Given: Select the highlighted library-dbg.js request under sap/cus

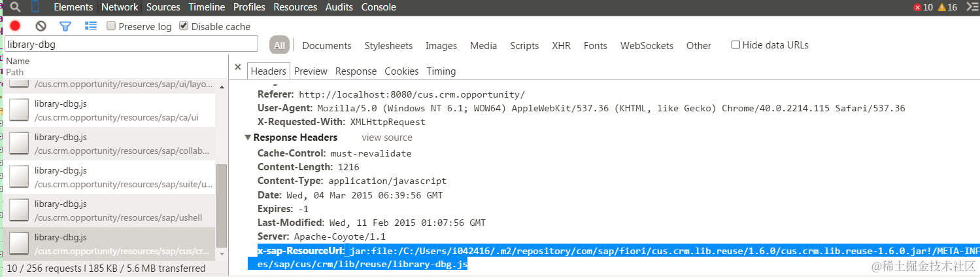Looking at the screenshot, I should pos(109,244).
